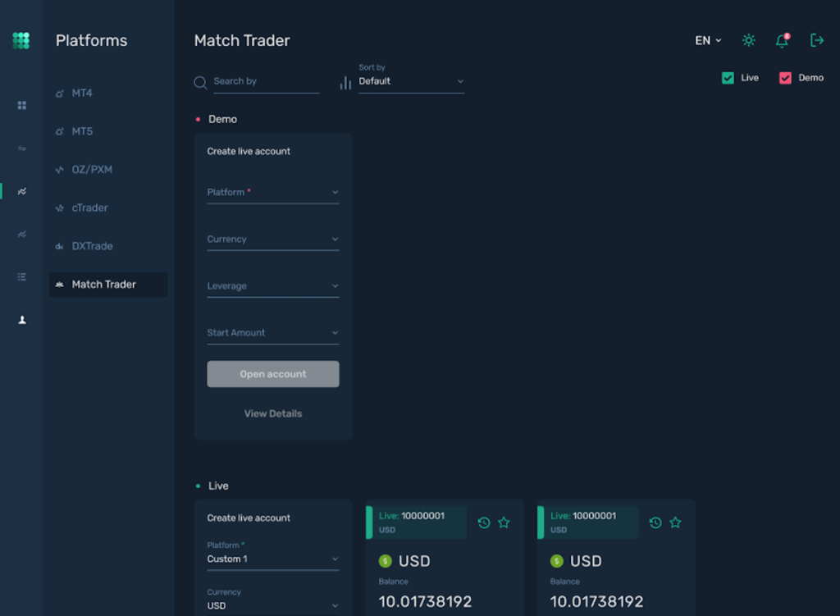Click the search magnifier icon
This screenshot has width=840, height=616.
tap(200, 82)
